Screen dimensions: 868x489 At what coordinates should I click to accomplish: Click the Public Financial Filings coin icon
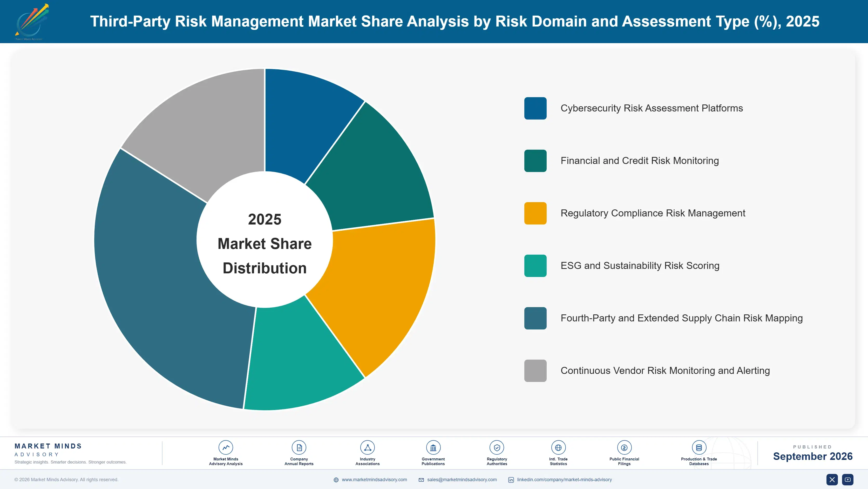(624, 447)
